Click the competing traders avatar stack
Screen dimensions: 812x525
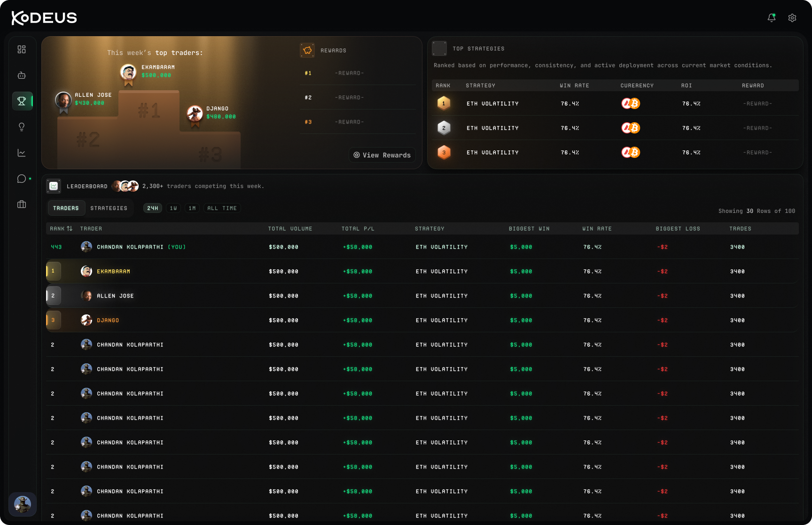tap(125, 186)
